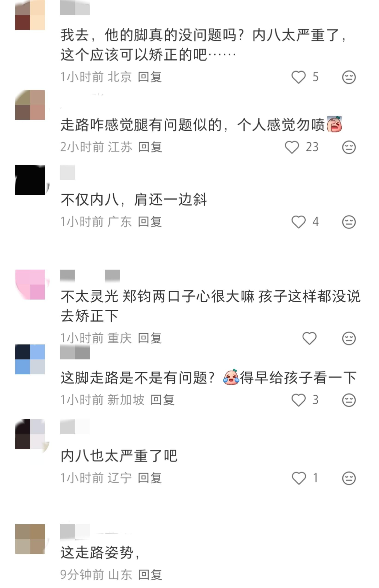Image resolution: width=379 pixels, height=588 pixels.
Task: Like the Jiangsu comment with 23 likes
Action: pyautogui.click(x=292, y=147)
